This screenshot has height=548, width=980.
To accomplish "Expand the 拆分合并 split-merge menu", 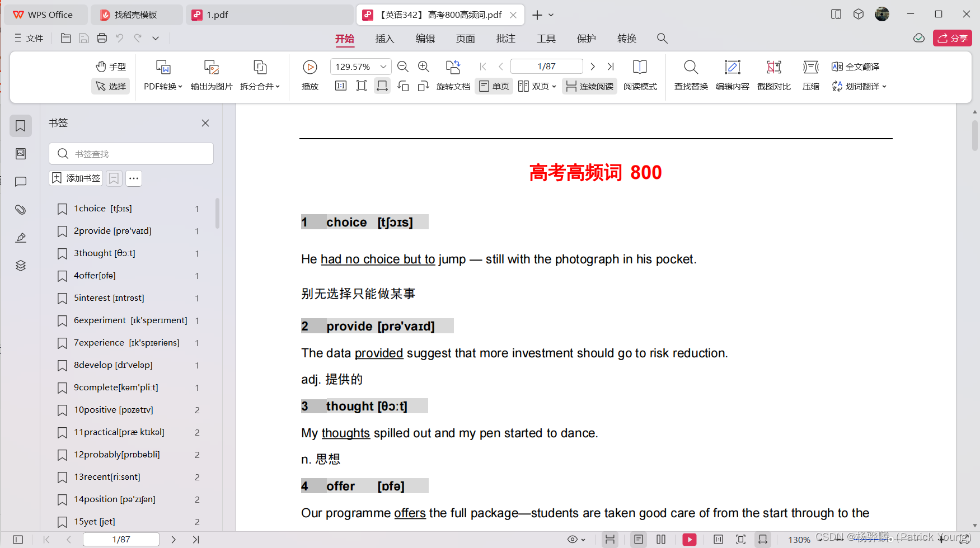I will click(x=260, y=75).
